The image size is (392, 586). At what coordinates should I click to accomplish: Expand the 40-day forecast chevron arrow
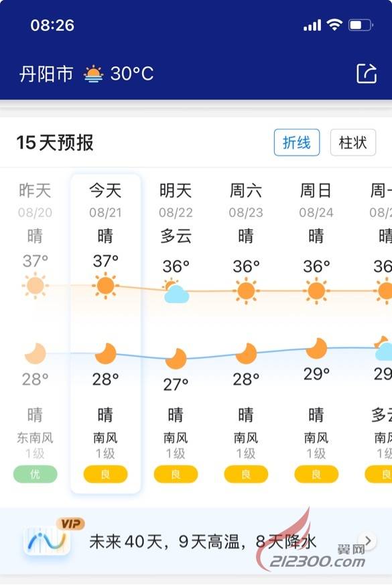(x=368, y=541)
